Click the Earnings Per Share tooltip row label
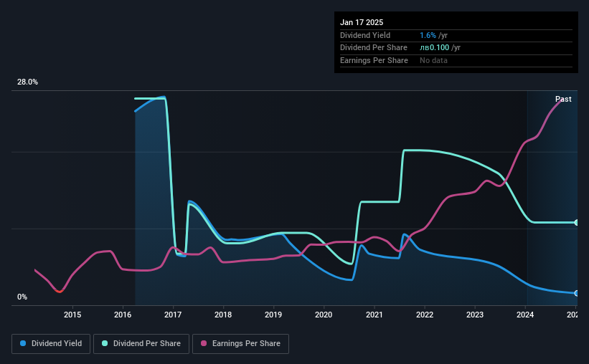This screenshot has width=589, height=364. click(x=374, y=60)
